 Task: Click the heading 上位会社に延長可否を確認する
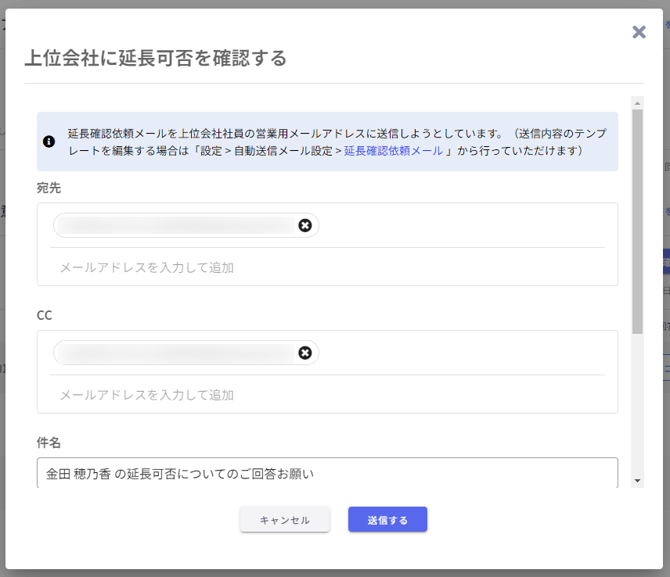156,58
